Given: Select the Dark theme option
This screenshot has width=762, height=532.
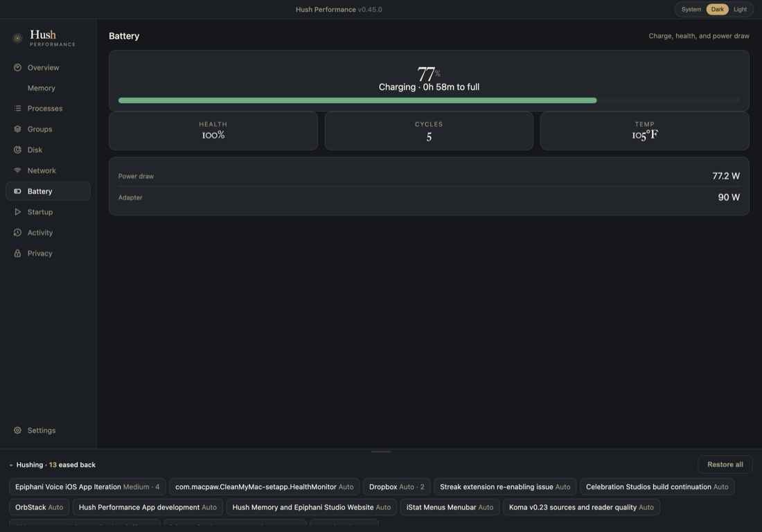Looking at the screenshot, I should coord(717,9).
